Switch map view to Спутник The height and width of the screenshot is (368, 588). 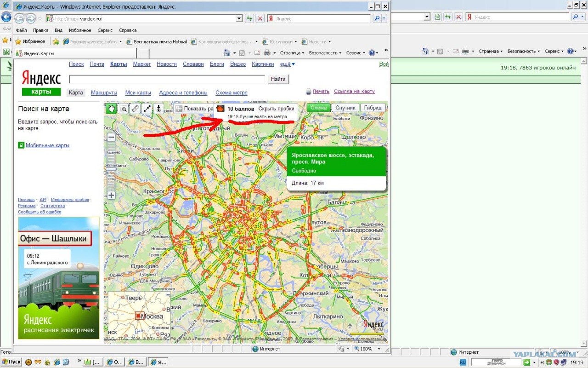[x=345, y=108]
